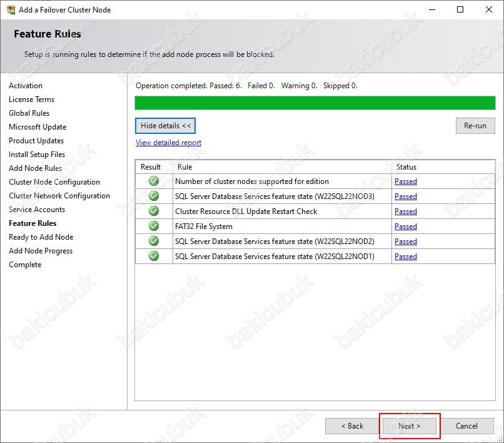The image size is (504, 443).
Task: Select Microsoft Update step in the sidebar
Action: click(x=38, y=127)
